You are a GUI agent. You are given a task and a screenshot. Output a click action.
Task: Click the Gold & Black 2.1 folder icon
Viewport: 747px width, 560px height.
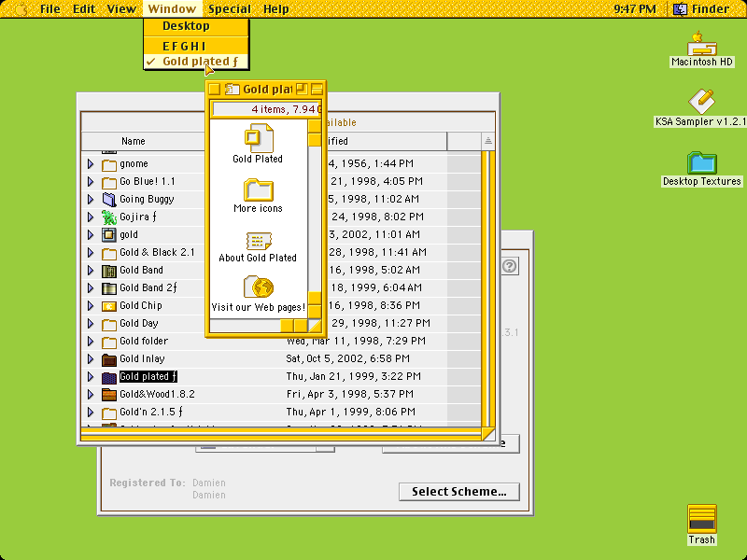(109, 253)
